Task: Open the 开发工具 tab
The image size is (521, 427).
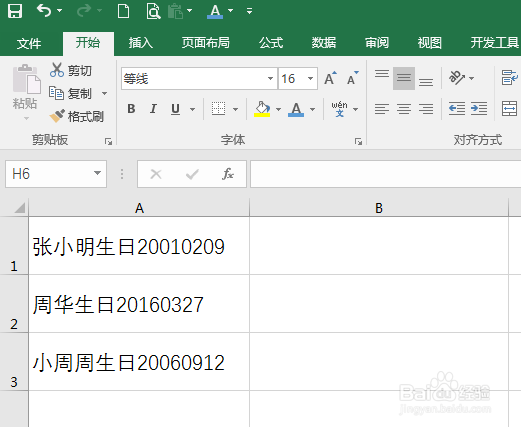Action: point(495,43)
